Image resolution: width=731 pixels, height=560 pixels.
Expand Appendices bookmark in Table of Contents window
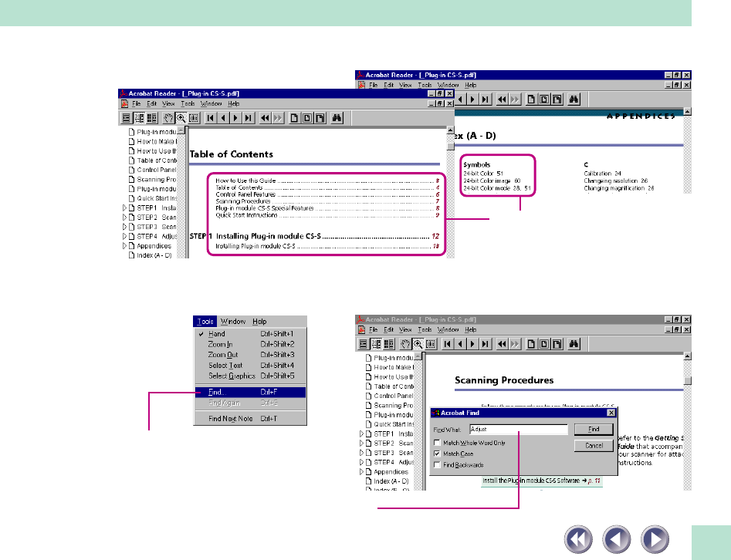[x=124, y=245]
